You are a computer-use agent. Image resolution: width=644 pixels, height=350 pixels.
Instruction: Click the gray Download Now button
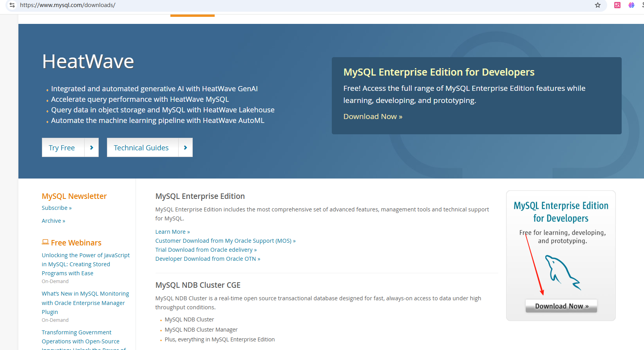tap(561, 306)
